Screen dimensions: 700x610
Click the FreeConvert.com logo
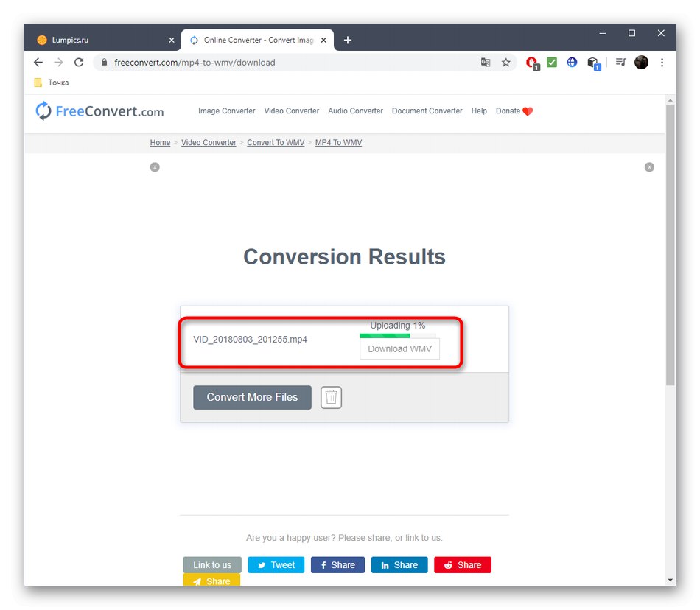click(x=99, y=111)
